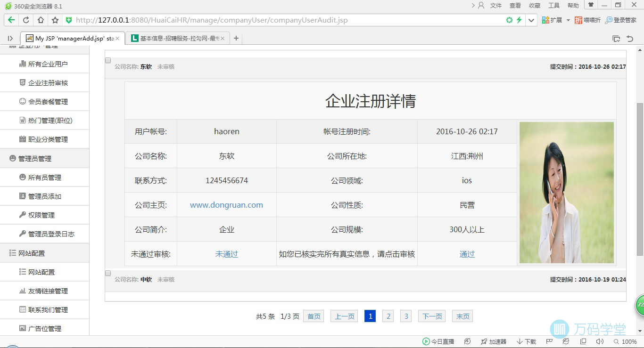Screen dimensions: 644x348
Task: Open 热门管理(职位) in sidebar
Action: [x=45, y=121]
